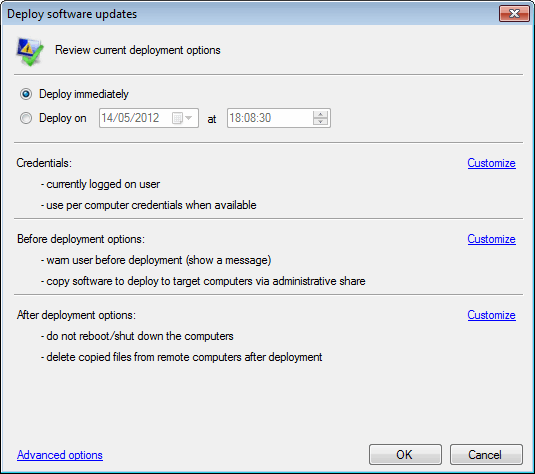Customize the After deployment options
This screenshot has height=474, width=535.
(x=491, y=315)
